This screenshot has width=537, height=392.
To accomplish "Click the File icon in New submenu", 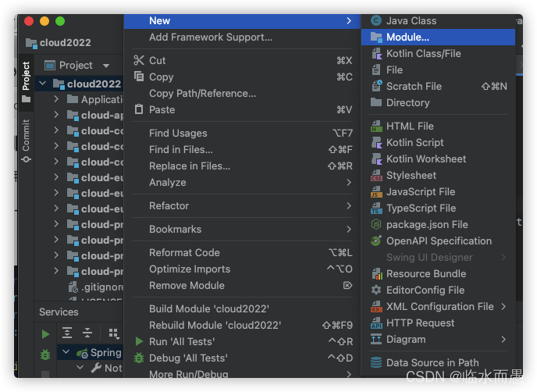I will 376,70.
